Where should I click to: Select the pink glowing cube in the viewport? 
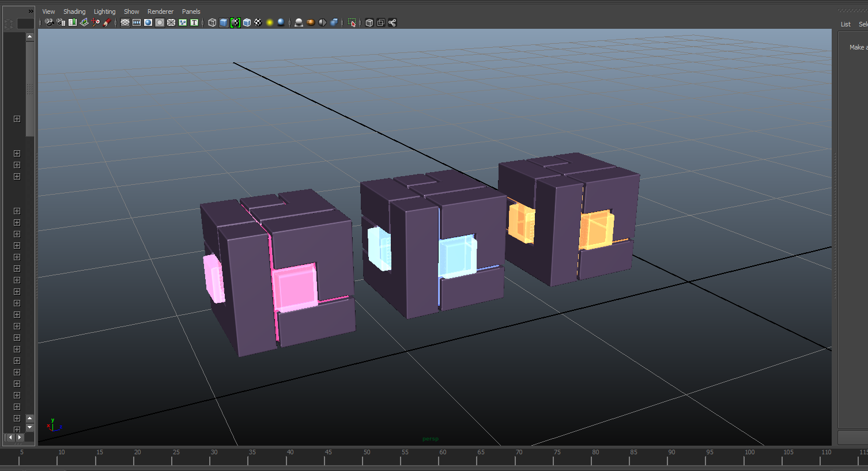pyautogui.click(x=295, y=287)
